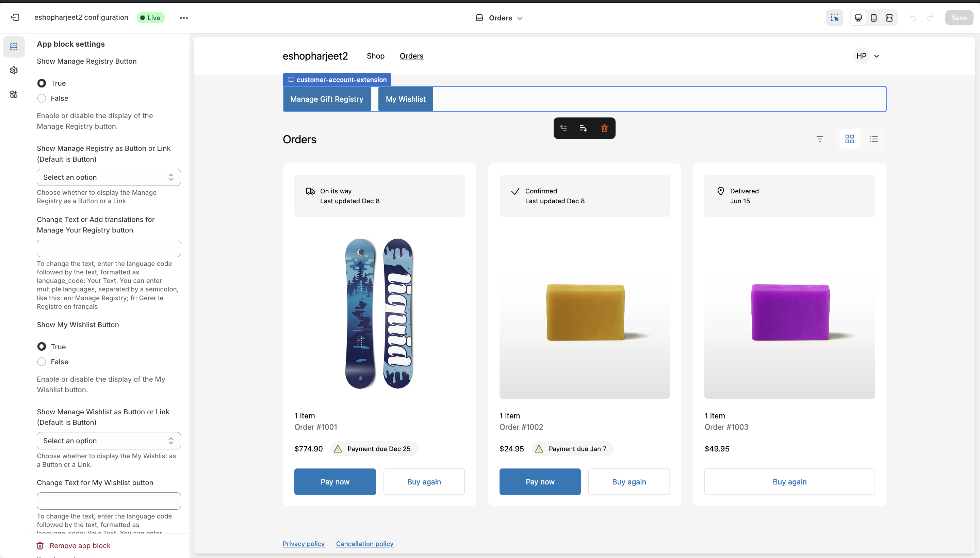Select False for Show My Wishlist Button
Image resolution: width=980 pixels, height=558 pixels.
42,362
